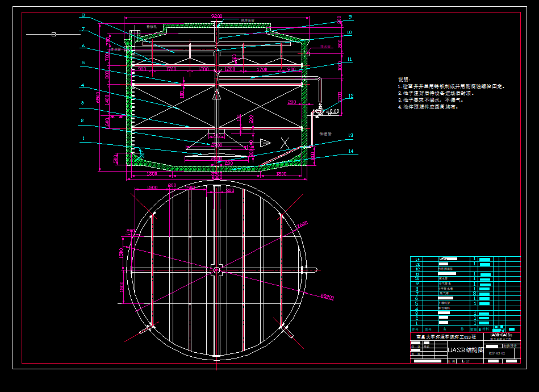Click the small square grip on the top-left line
The width and height of the screenshot is (539, 392).
pos(53,35)
